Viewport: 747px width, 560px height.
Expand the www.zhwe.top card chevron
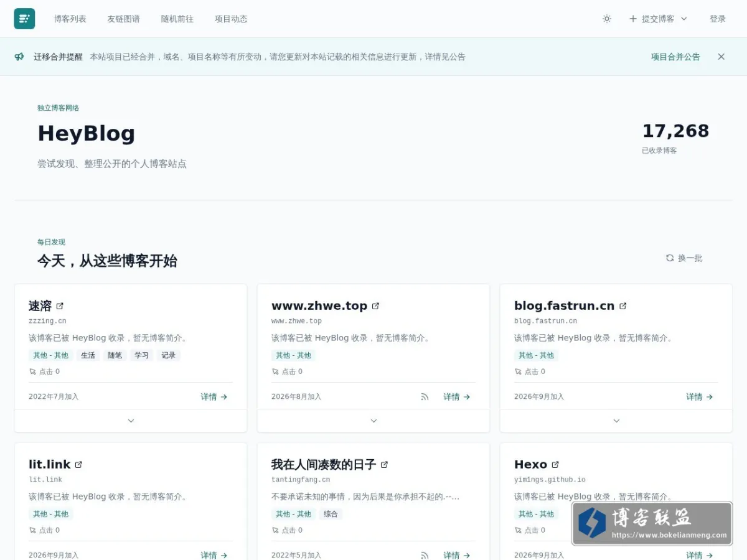(x=374, y=421)
